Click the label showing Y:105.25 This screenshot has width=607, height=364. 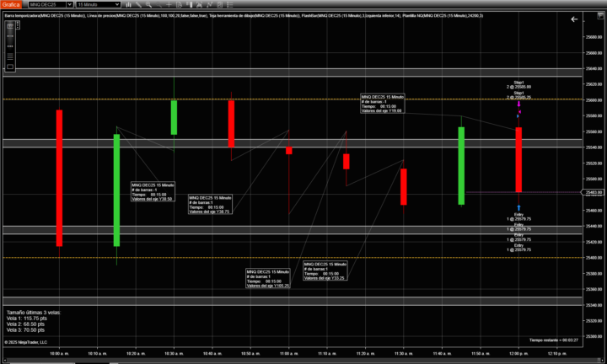(x=268, y=279)
